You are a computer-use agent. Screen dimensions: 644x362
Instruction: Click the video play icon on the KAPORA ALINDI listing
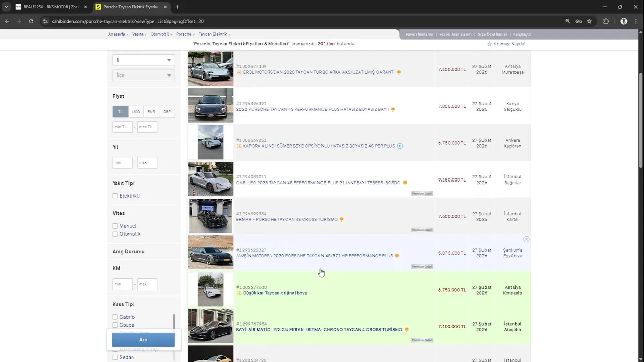tap(400, 146)
